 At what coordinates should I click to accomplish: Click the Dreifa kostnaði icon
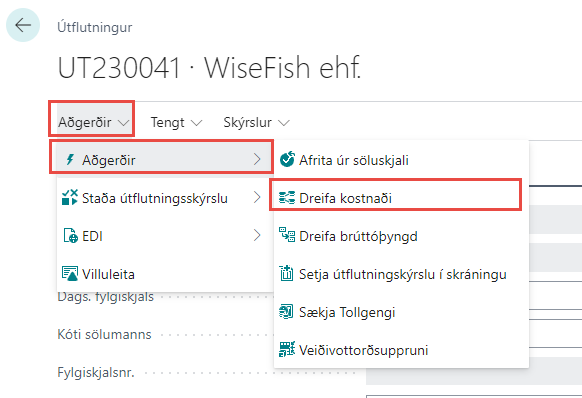pyautogui.click(x=287, y=198)
